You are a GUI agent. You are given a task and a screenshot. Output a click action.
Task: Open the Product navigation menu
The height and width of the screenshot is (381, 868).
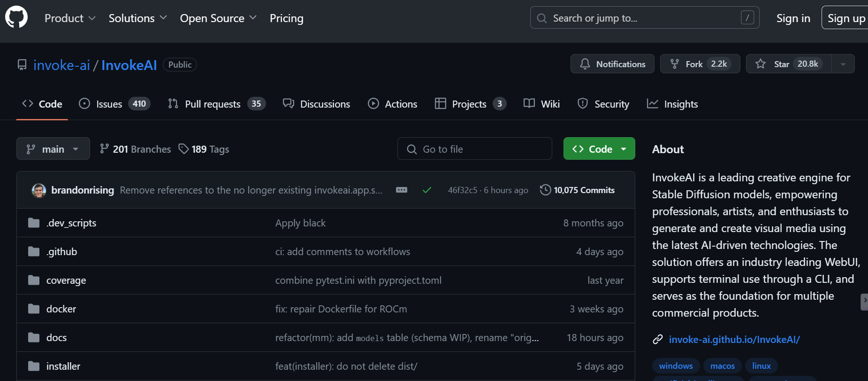coord(70,18)
